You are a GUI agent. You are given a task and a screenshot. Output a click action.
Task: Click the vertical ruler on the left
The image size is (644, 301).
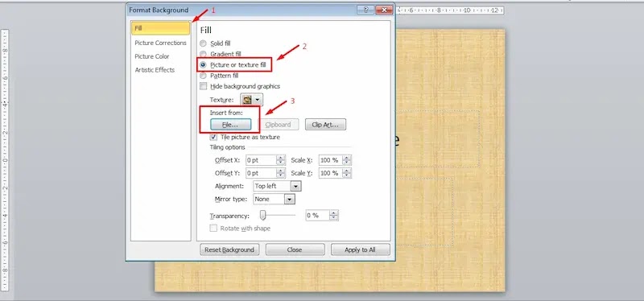coord(5,160)
